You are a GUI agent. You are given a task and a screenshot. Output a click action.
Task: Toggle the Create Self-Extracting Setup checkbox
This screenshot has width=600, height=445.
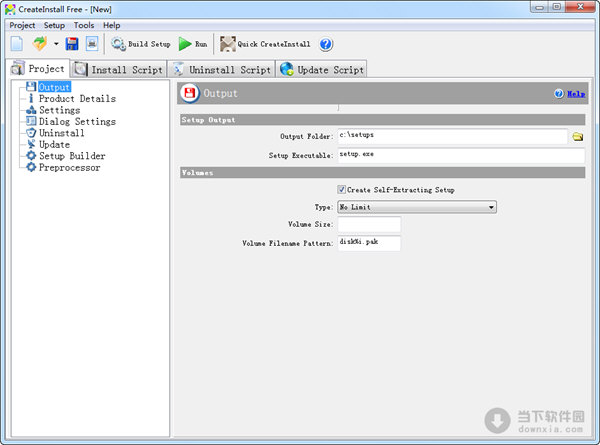point(342,189)
